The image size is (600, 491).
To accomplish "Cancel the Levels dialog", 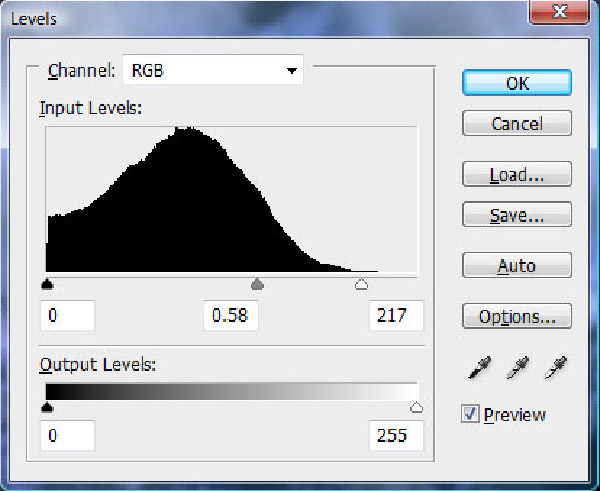I will (517, 123).
